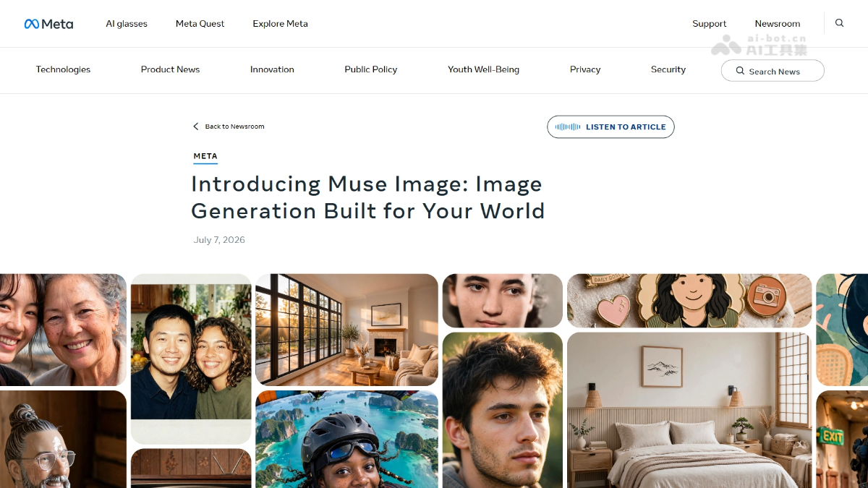Open the two smiling women photo
The image size is (868, 488).
click(63, 330)
